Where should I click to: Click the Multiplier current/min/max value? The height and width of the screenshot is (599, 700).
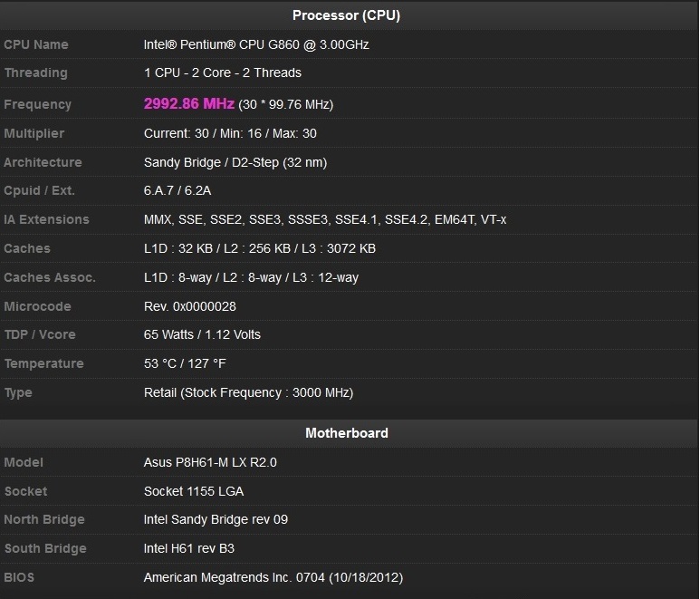(230, 133)
